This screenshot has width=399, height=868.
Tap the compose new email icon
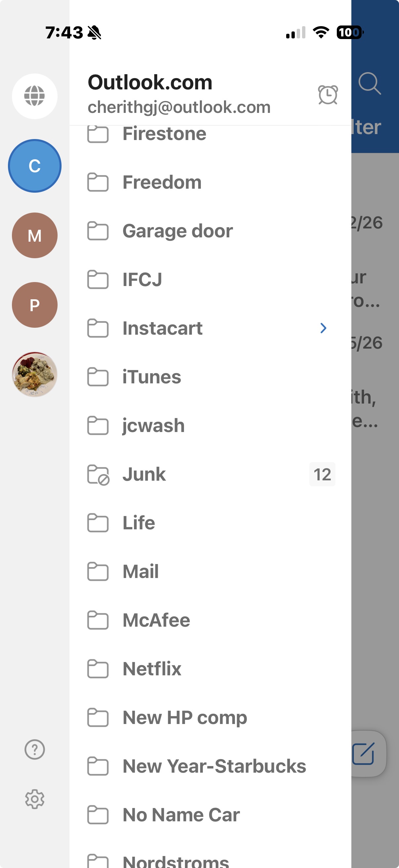tap(363, 753)
